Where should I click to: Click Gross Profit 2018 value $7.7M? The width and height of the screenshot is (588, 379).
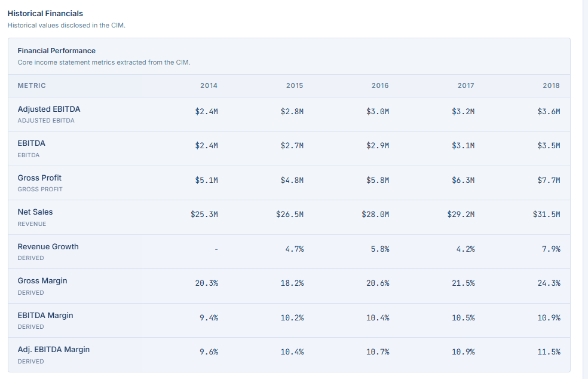coord(549,180)
